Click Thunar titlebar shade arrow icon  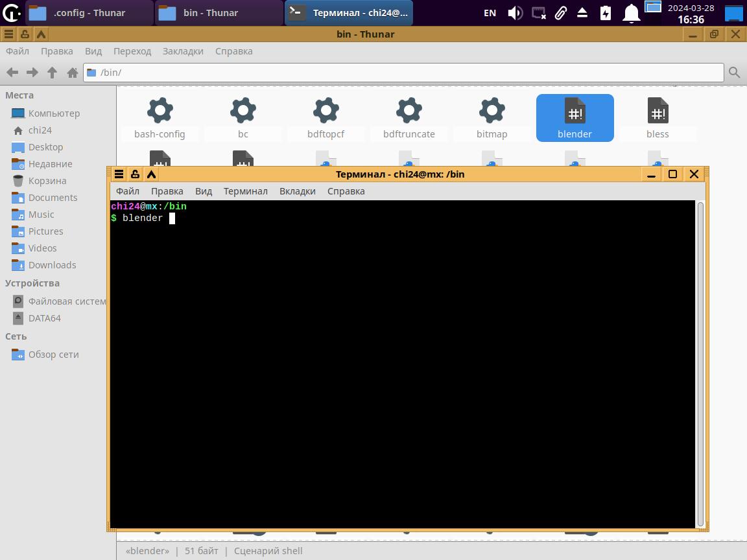[41, 34]
